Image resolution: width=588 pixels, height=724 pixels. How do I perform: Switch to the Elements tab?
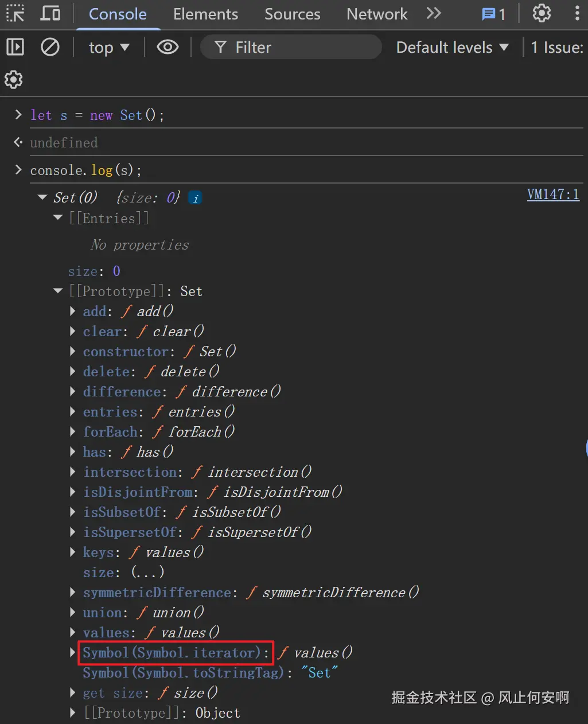click(205, 14)
